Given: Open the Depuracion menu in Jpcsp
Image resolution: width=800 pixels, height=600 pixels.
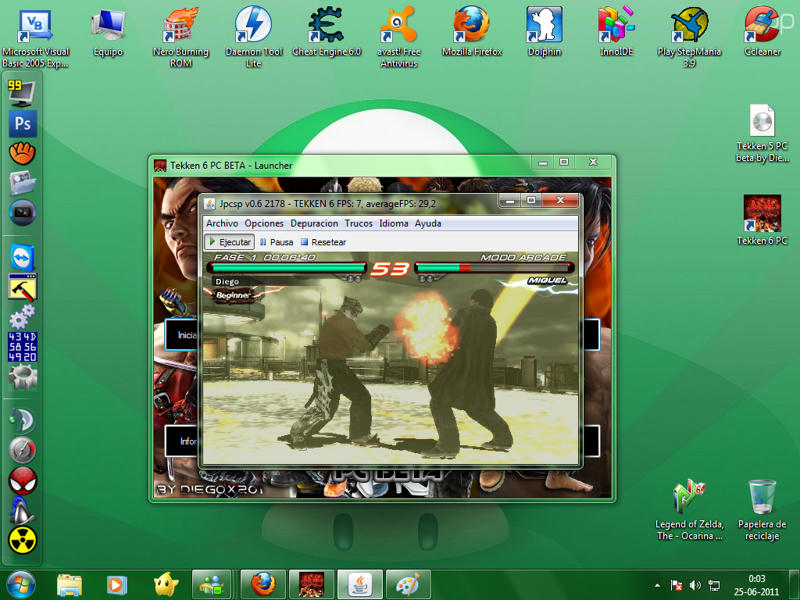Looking at the screenshot, I should [x=314, y=223].
